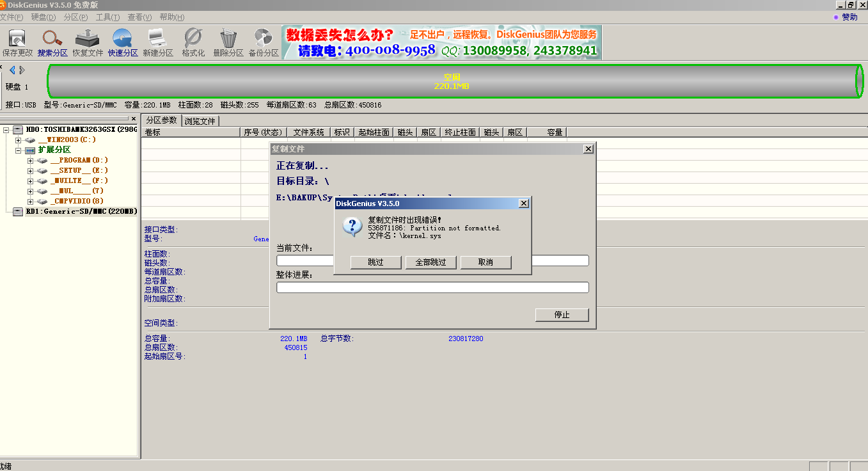The width and height of the screenshot is (868, 471).
Task: Select the 扩展分区 label in the tree
Action: [54, 150]
